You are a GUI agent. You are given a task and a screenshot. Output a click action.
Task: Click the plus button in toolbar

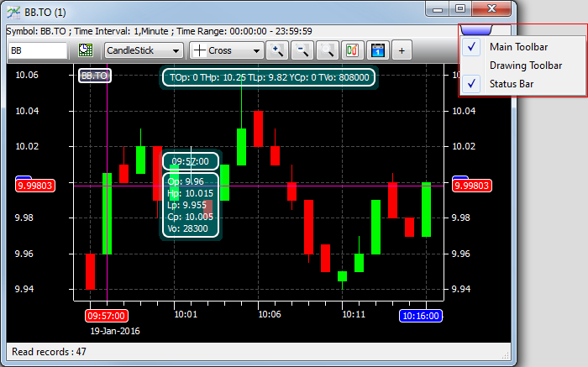coord(402,50)
